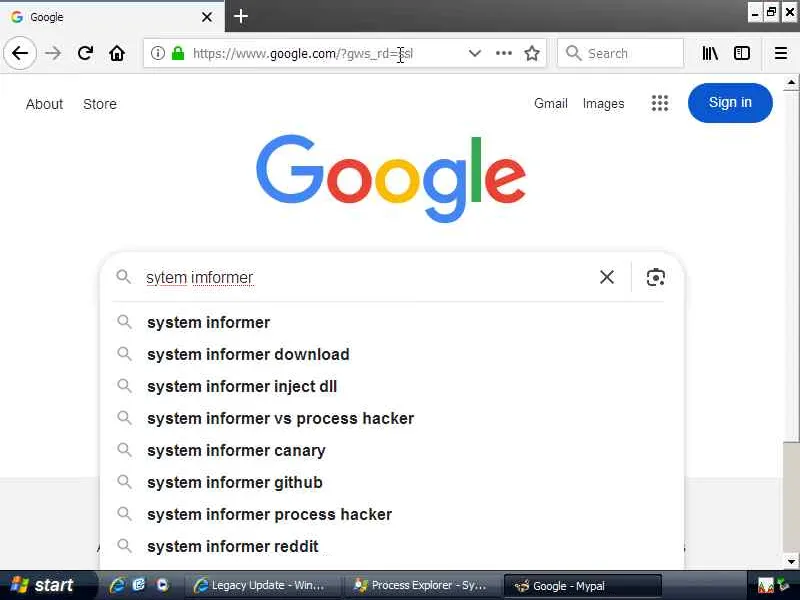The image size is (800, 600).
Task: Open the hamburger application menu
Action: [x=781, y=53]
